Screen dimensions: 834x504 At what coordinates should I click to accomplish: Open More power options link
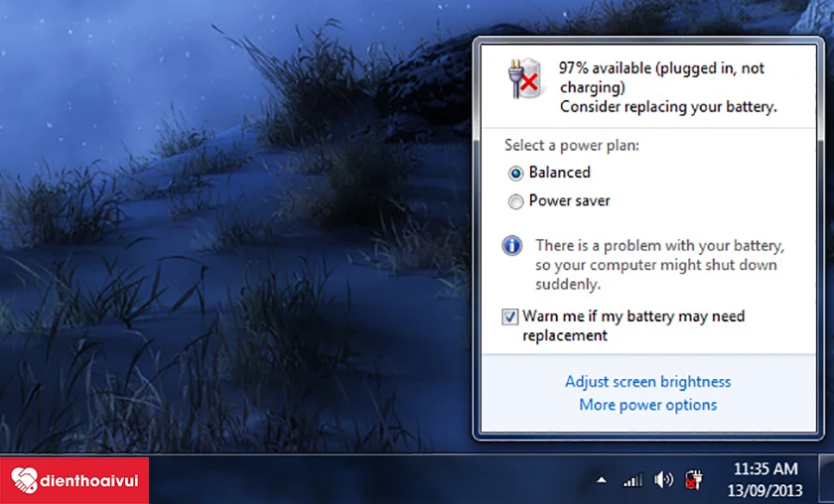click(647, 405)
